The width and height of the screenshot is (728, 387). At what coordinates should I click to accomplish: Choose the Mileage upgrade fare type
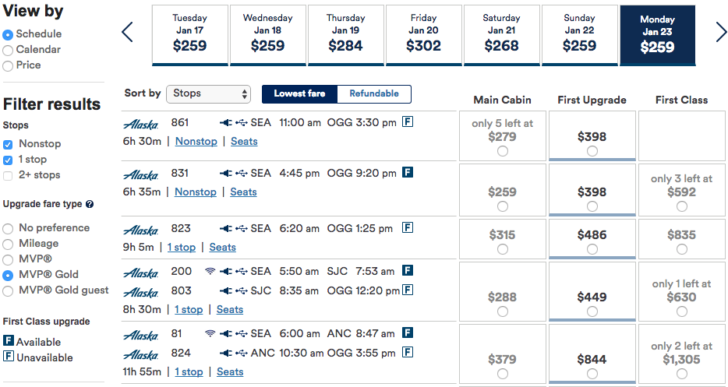pyautogui.click(x=7, y=244)
